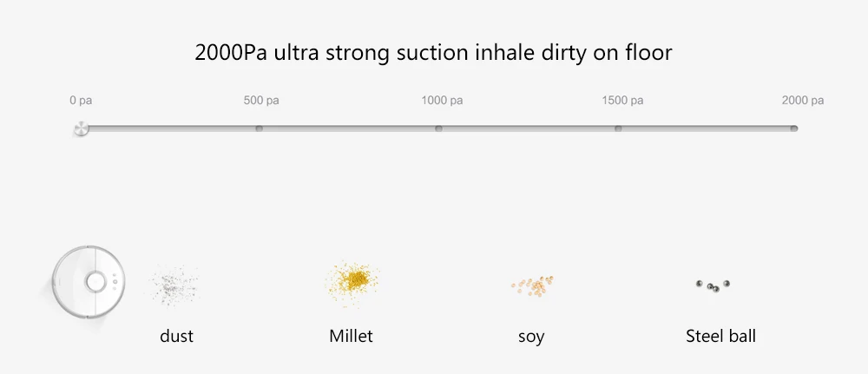Click the "soy" text caption
This screenshot has width=868, height=374.
tap(531, 337)
